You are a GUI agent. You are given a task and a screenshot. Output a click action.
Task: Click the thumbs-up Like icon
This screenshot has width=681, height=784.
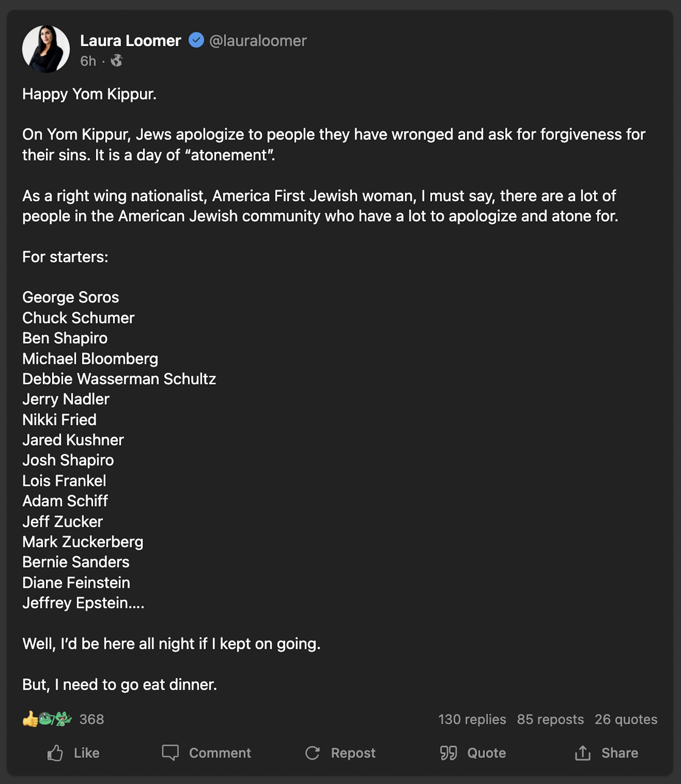coord(55,753)
